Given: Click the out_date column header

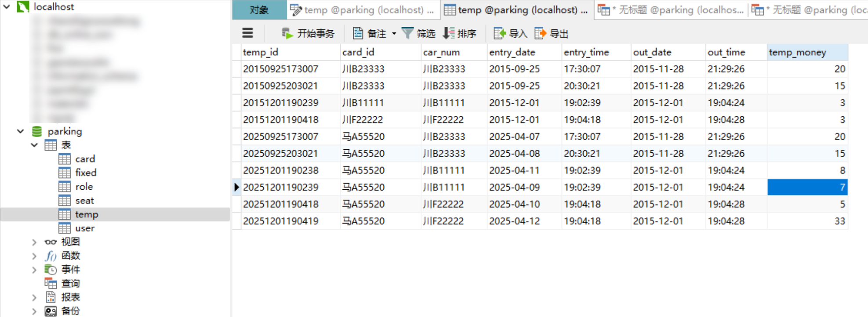Looking at the screenshot, I should (668, 52).
